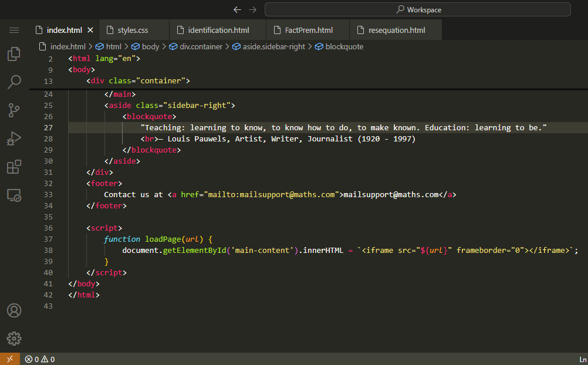Click the Workspace search command bar
Image resolution: width=588 pixels, height=365 pixels.
click(x=417, y=9)
